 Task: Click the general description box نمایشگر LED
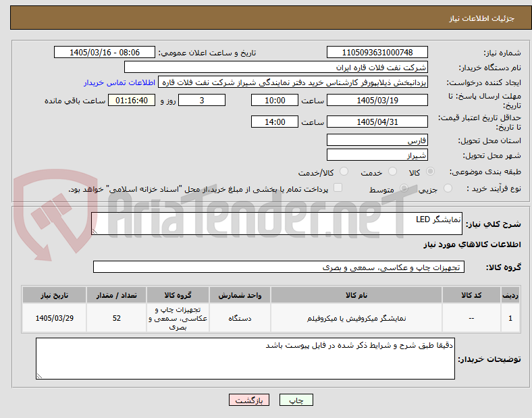pyautogui.click(x=277, y=224)
